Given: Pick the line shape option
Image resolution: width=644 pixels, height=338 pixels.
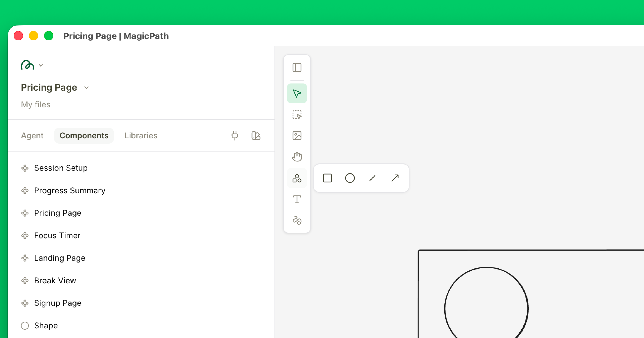Looking at the screenshot, I should (372, 178).
